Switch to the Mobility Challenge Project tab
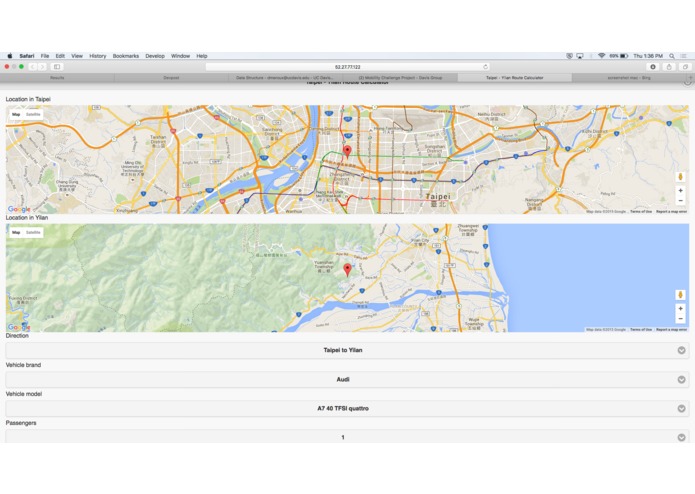The width and height of the screenshot is (695, 494). tap(400, 78)
